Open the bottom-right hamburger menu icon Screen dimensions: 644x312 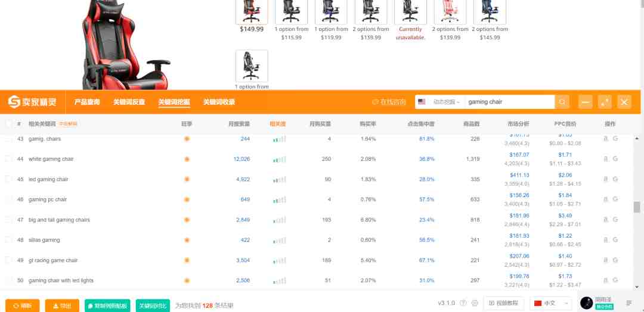coord(629,304)
